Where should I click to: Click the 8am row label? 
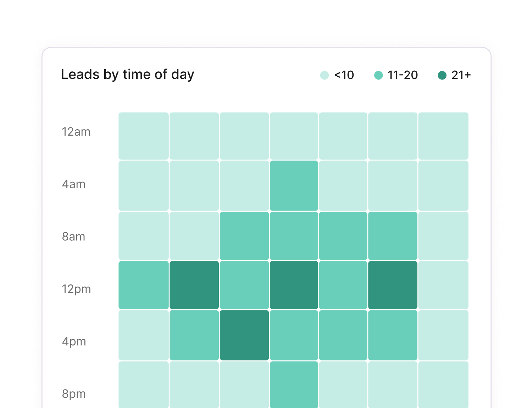click(x=73, y=236)
